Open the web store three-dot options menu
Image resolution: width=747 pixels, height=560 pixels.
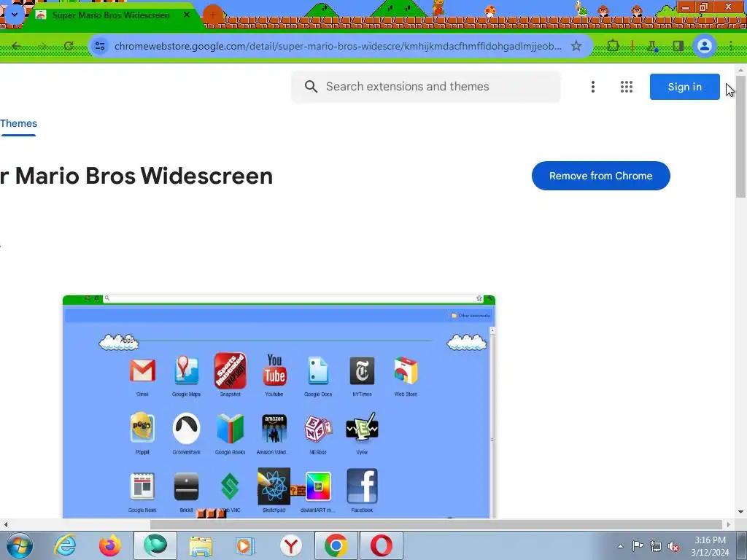click(x=592, y=87)
